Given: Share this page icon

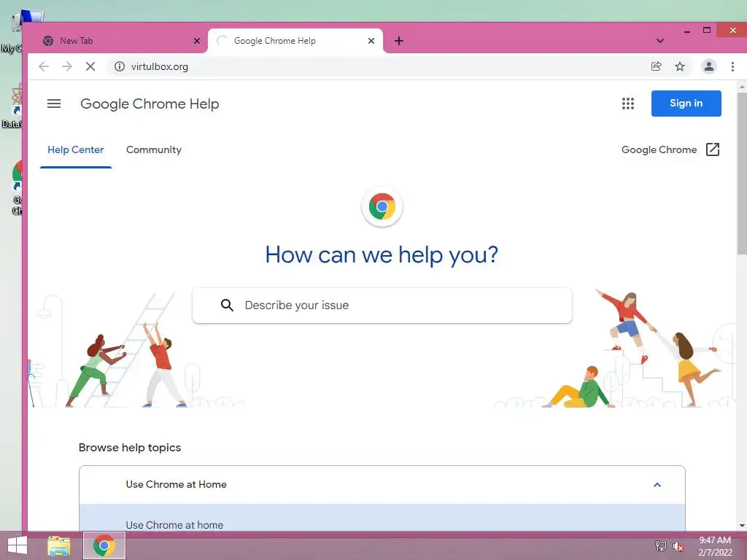Looking at the screenshot, I should coord(657,66).
